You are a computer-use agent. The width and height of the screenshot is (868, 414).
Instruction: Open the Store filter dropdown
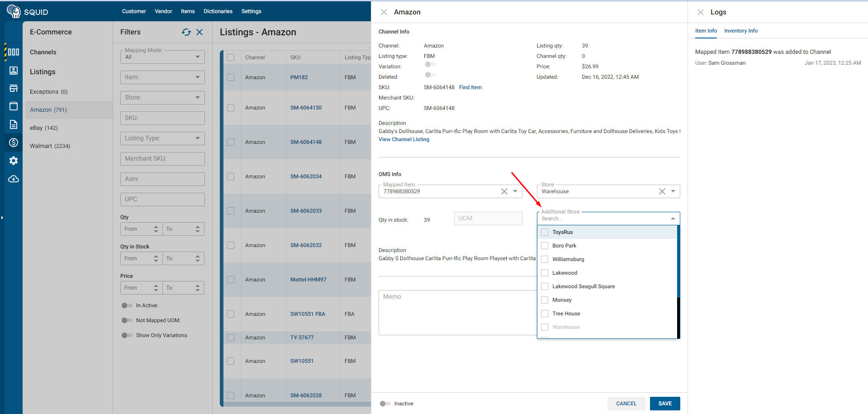coord(162,98)
